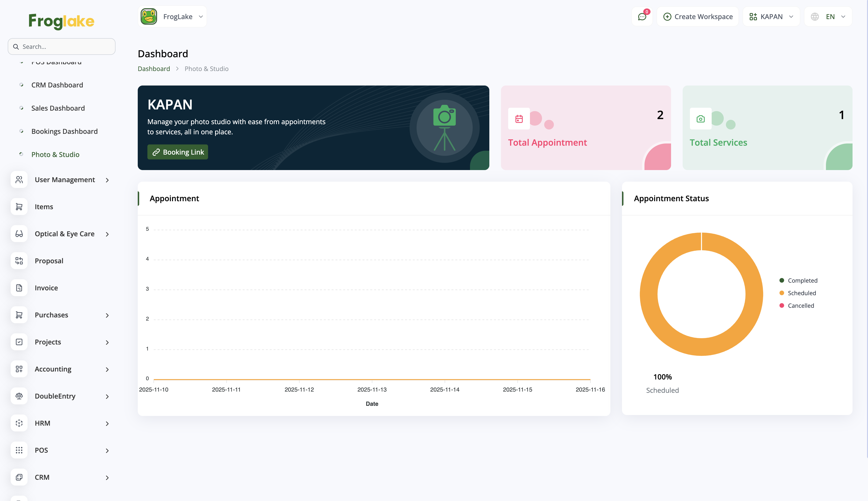Viewport: 868px width, 501px height.
Task: Open the chat messages notification icon
Action: pyautogui.click(x=642, y=17)
